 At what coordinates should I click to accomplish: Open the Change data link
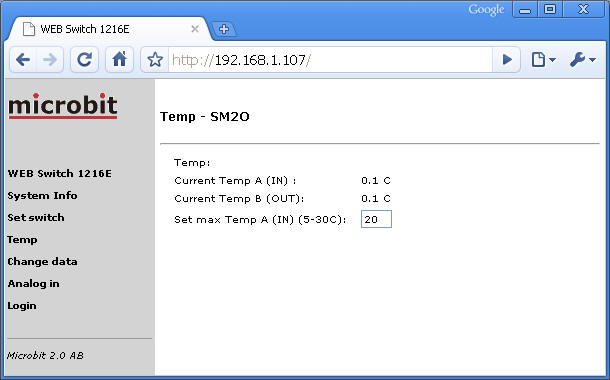click(42, 262)
